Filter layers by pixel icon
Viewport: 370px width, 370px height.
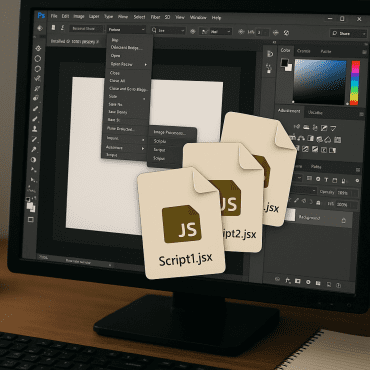(309, 179)
